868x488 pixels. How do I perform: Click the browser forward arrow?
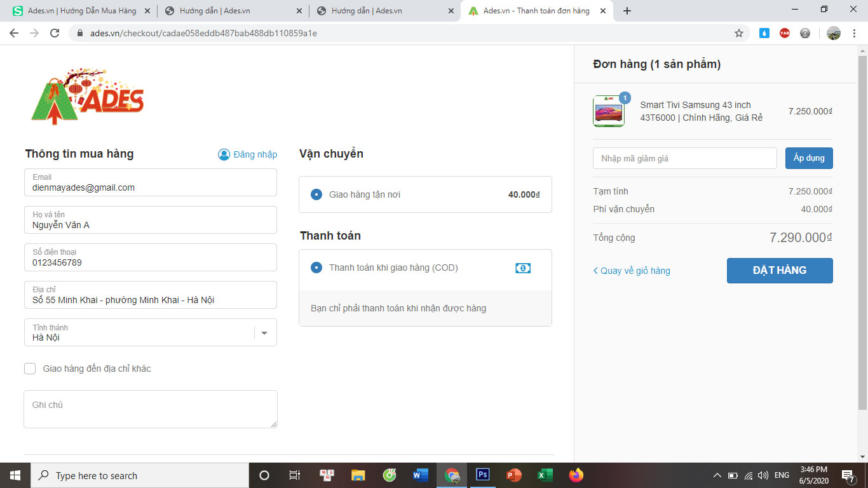point(34,33)
